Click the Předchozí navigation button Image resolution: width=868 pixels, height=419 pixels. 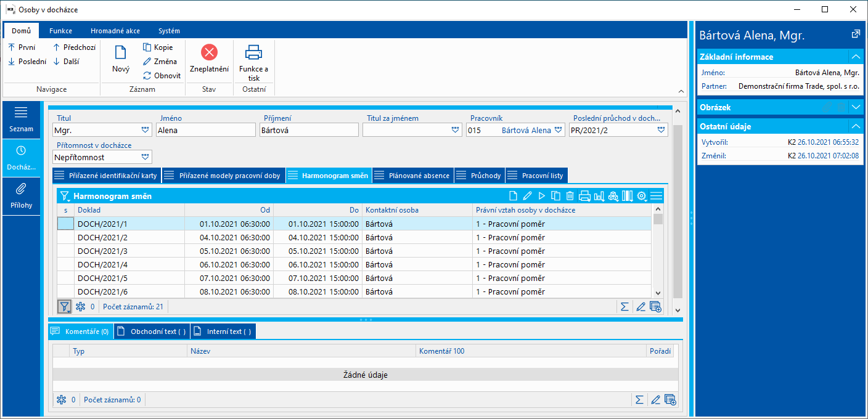point(75,47)
